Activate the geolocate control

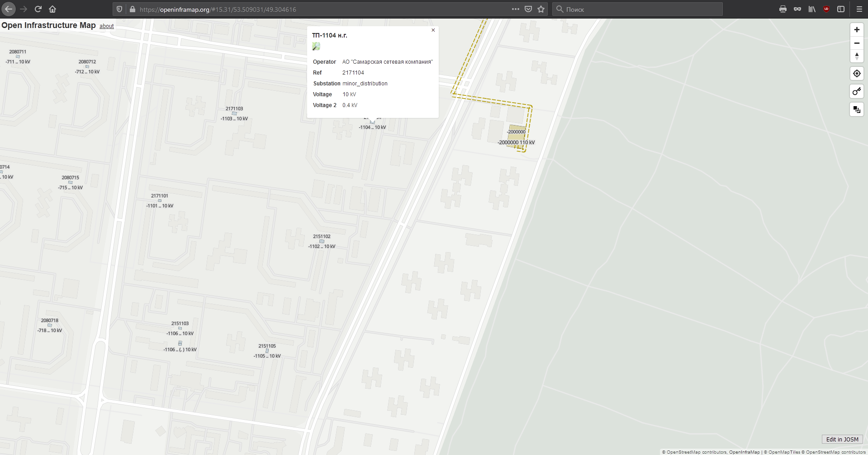click(x=856, y=73)
